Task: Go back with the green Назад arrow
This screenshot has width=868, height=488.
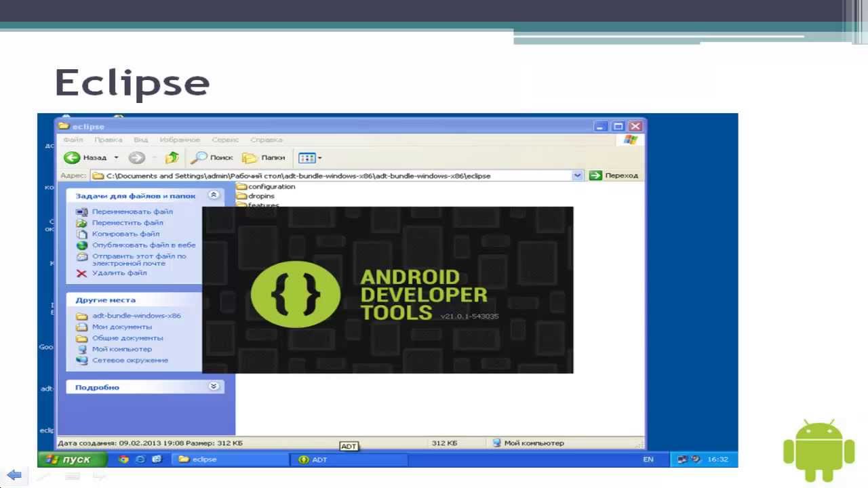Action: point(85,157)
